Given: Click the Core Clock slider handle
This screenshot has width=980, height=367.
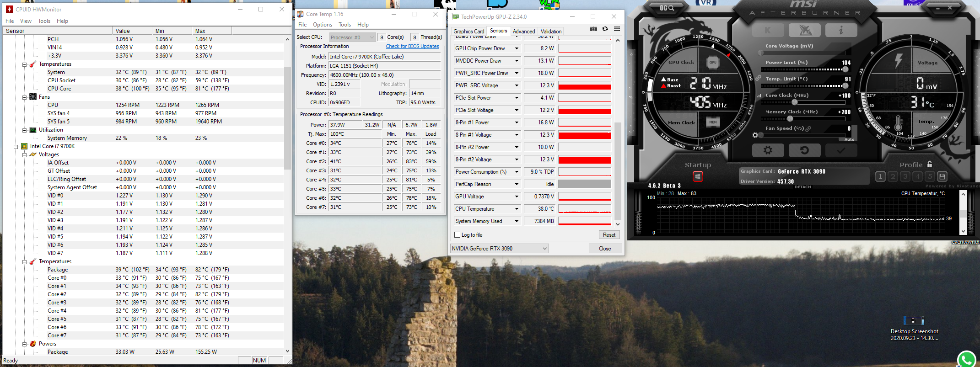Looking at the screenshot, I should click(x=795, y=102).
